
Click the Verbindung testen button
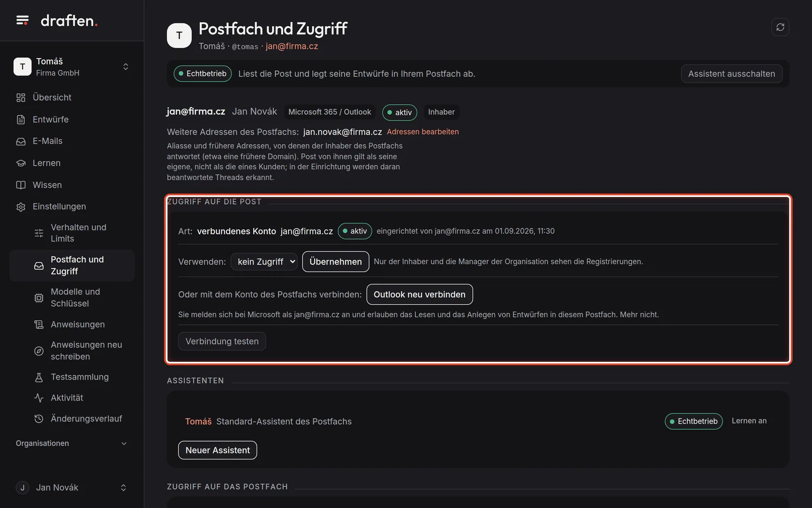tap(222, 341)
